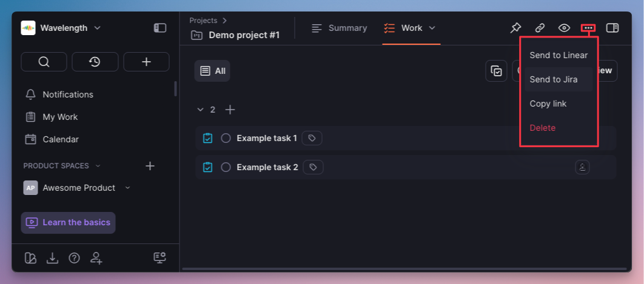Add a new product space with plus

coord(150,166)
